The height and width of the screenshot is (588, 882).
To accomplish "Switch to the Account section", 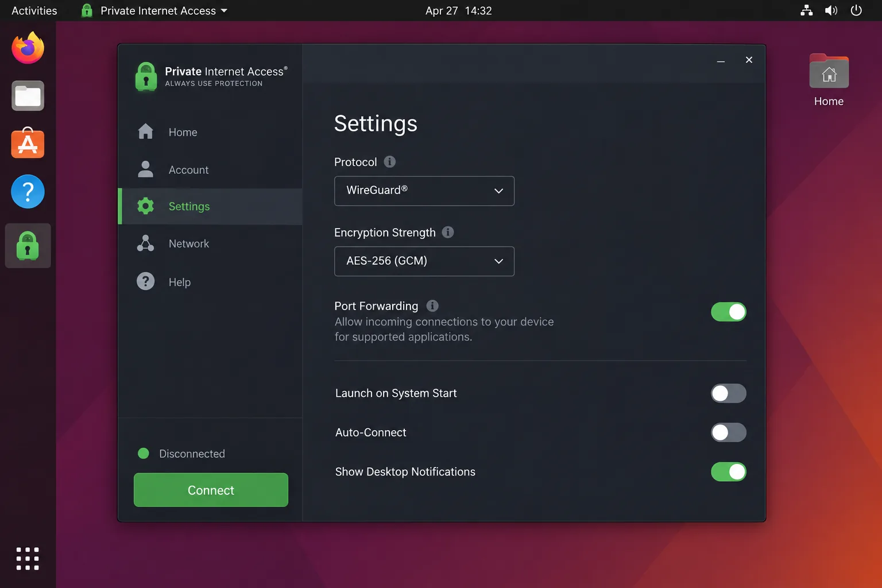I will click(210, 170).
